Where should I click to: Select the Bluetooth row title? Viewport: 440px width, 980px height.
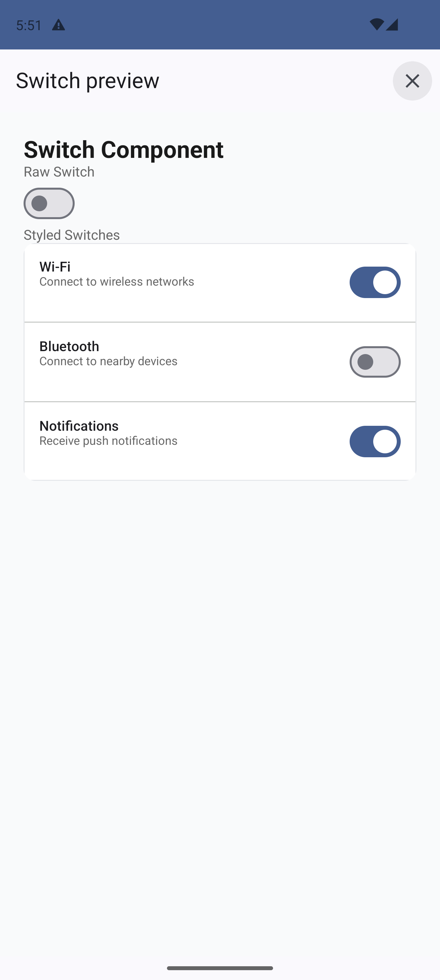(69, 346)
